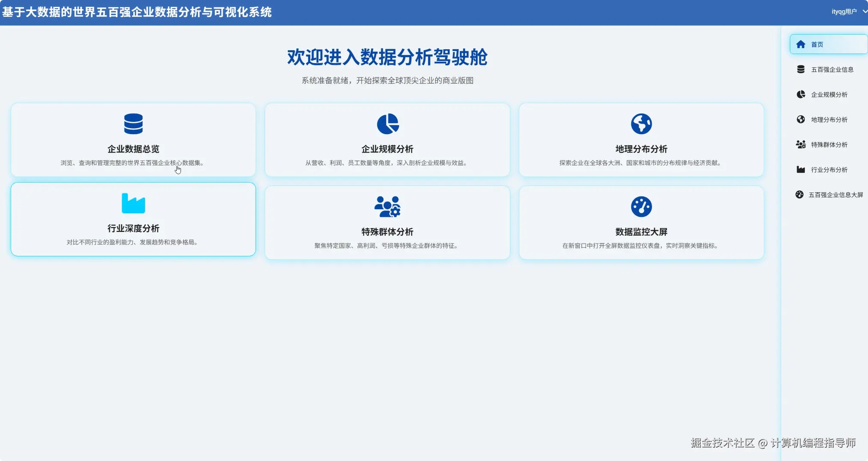Click the sidebar pie chart icon for 企业规模分析
Viewport: 868px width, 461px height.
pyautogui.click(x=800, y=94)
